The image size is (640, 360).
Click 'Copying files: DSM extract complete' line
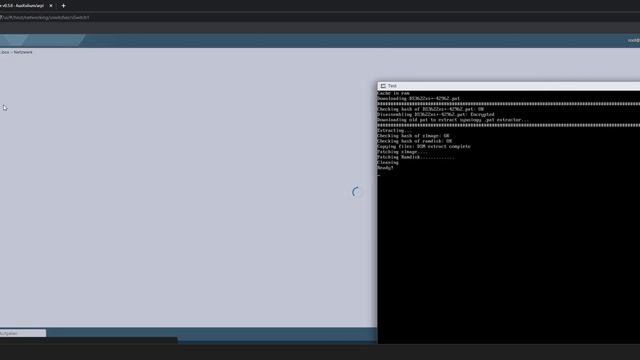424,147
